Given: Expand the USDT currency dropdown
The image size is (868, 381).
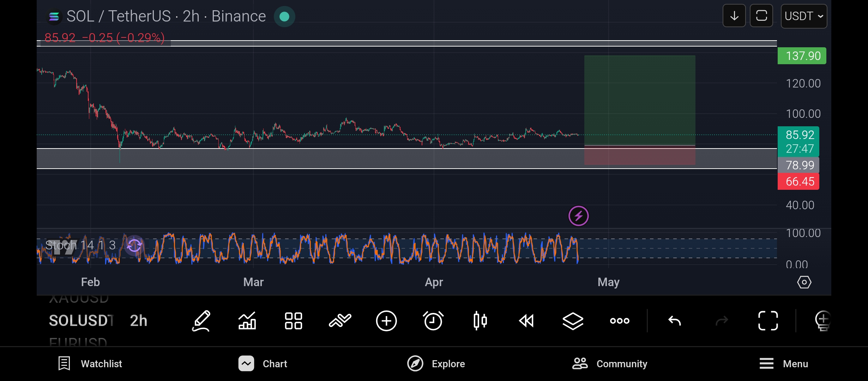Looking at the screenshot, I should (x=803, y=16).
